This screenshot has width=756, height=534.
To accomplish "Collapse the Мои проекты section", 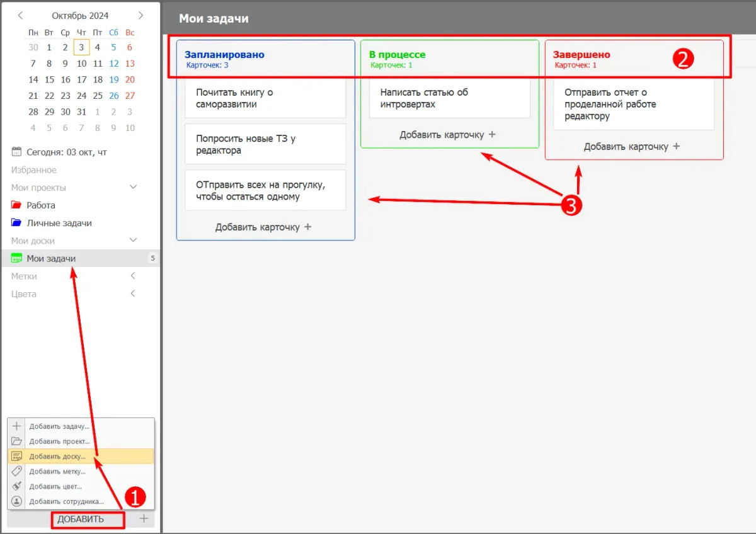I will (133, 188).
